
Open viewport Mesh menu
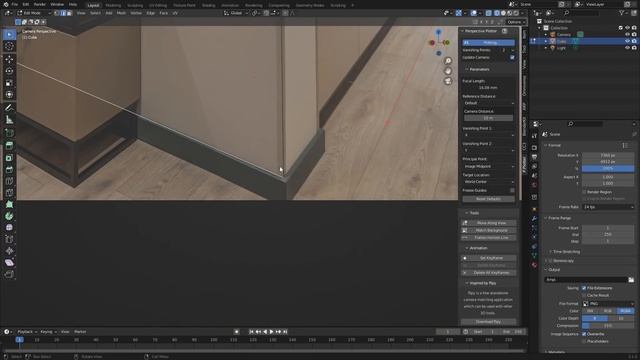(x=121, y=13)
